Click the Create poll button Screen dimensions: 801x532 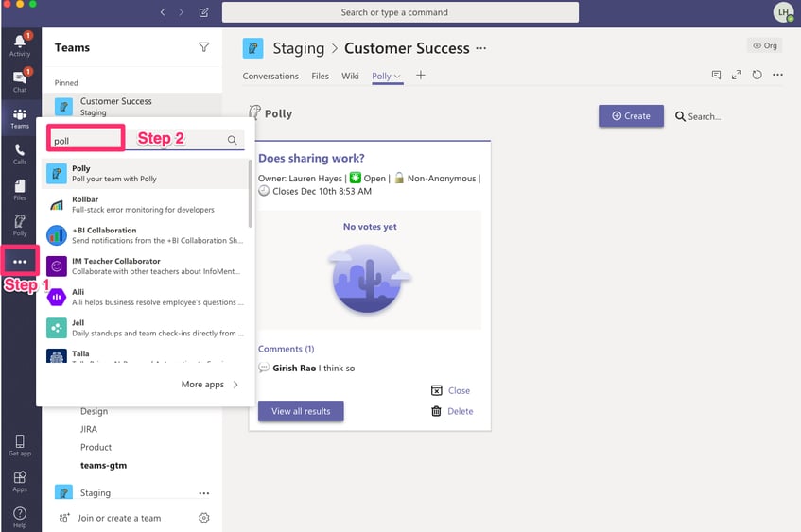pos(631,116)
